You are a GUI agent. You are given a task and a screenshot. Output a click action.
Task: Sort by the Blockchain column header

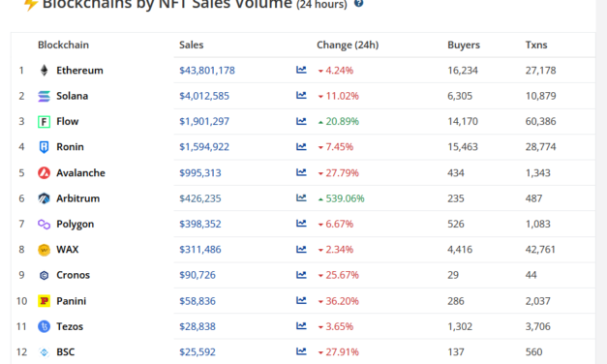[x=63, y=45]
